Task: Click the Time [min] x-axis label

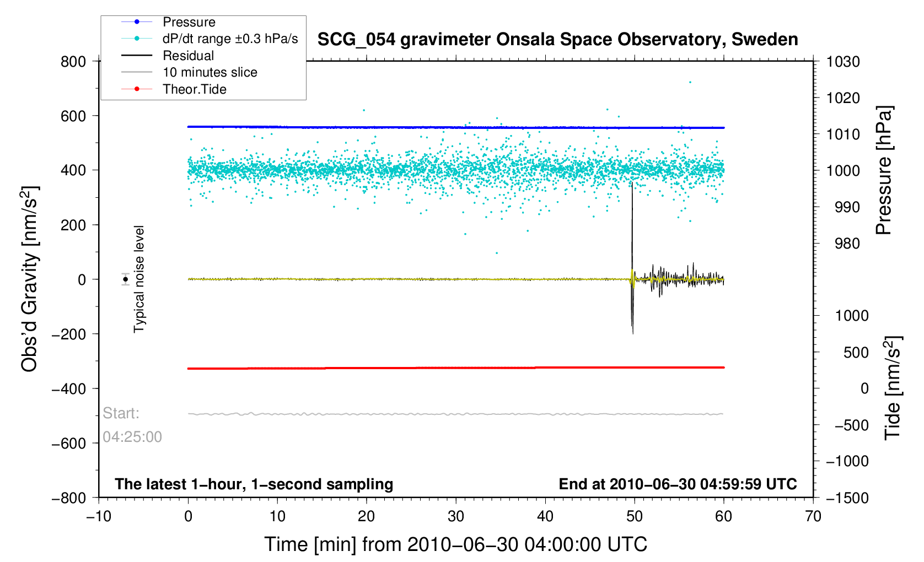Action: tap(455, 544)
